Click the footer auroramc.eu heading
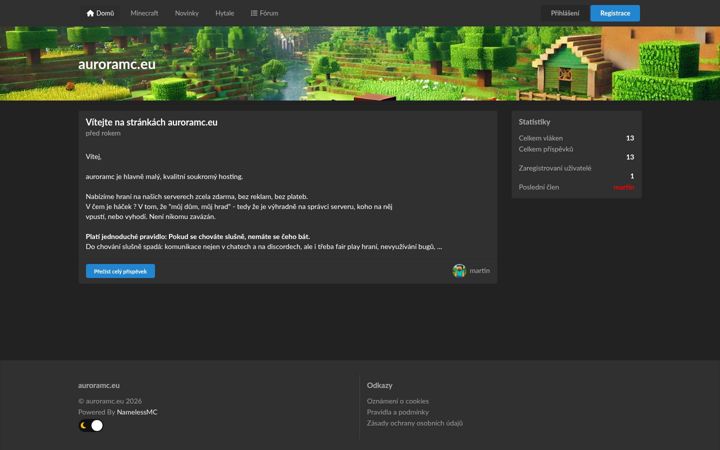 (99, 386)
